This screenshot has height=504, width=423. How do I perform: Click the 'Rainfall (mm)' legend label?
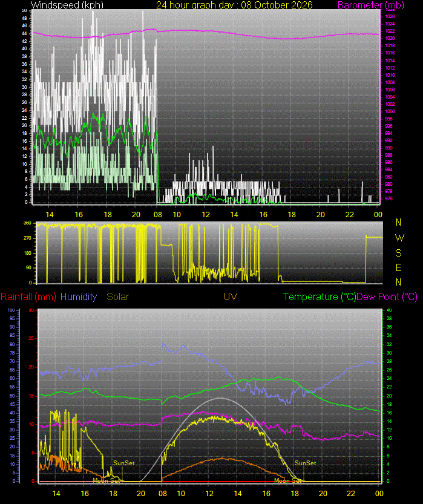[x=28, y=296]
